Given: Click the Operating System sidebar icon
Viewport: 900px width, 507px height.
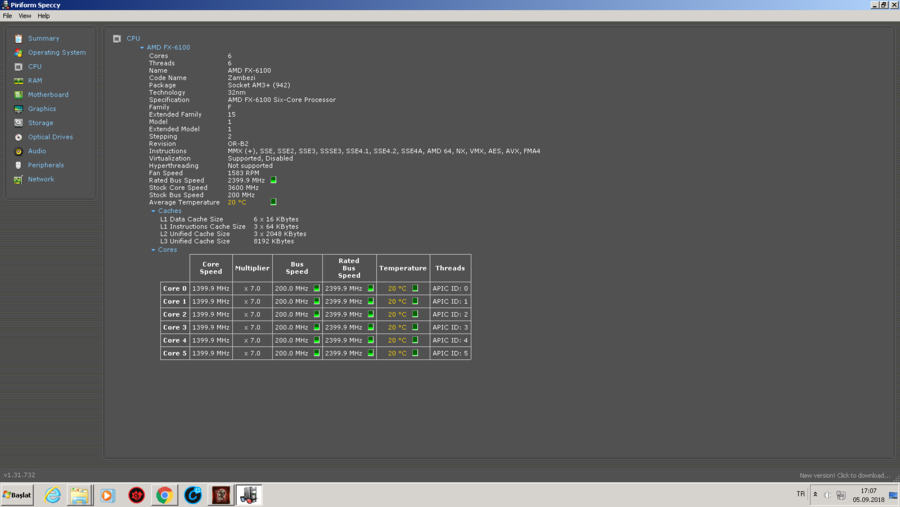Looking at the screenshot, I should [x=18, y=52].
